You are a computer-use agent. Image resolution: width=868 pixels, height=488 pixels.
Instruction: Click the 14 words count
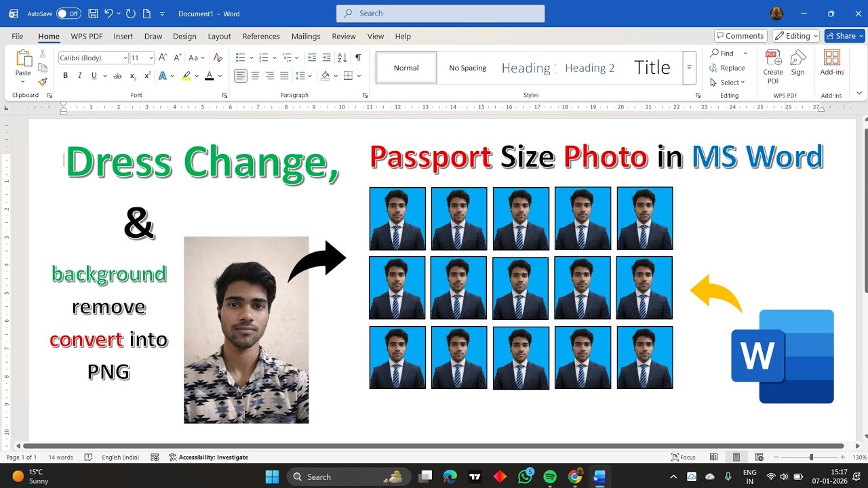tap(60, 457)
